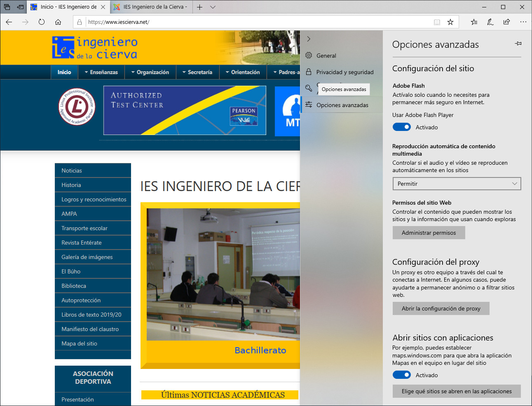Turn off Abrir sitios con aplicaciones toggle

[x=401, y=375]
